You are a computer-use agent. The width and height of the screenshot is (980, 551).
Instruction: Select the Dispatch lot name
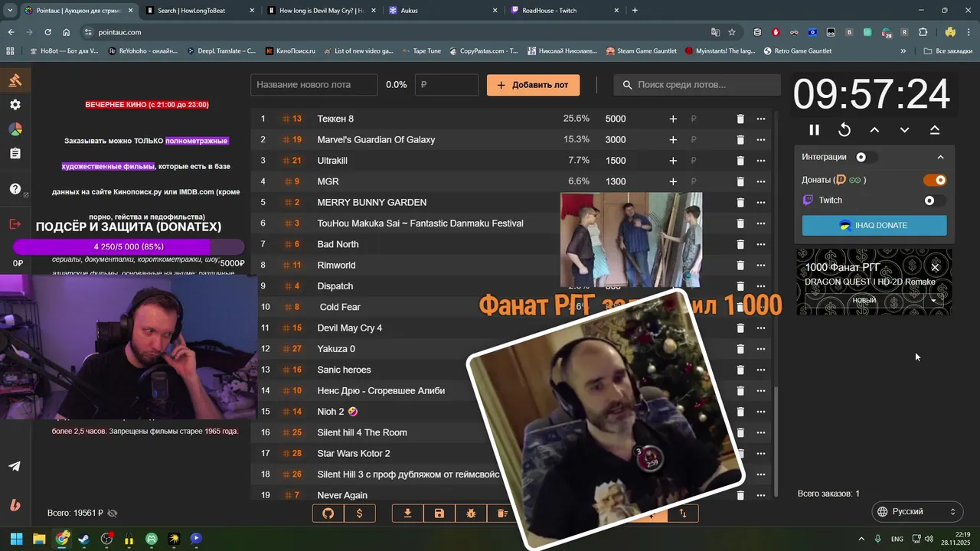pos(335,286)
